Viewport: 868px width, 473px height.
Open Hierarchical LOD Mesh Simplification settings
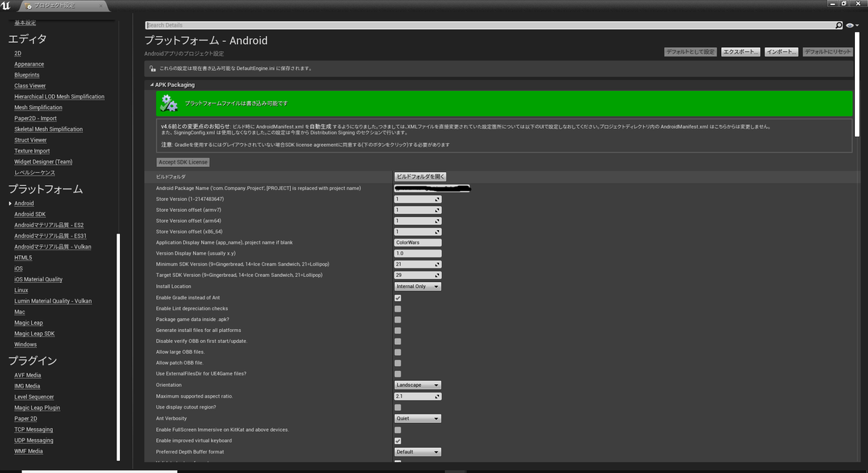click(59, 97)
